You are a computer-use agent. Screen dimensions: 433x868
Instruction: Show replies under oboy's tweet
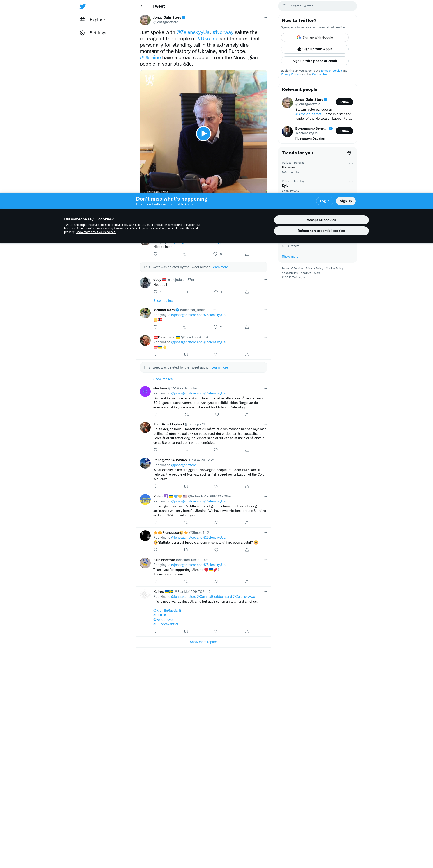(x=163, y=300)
